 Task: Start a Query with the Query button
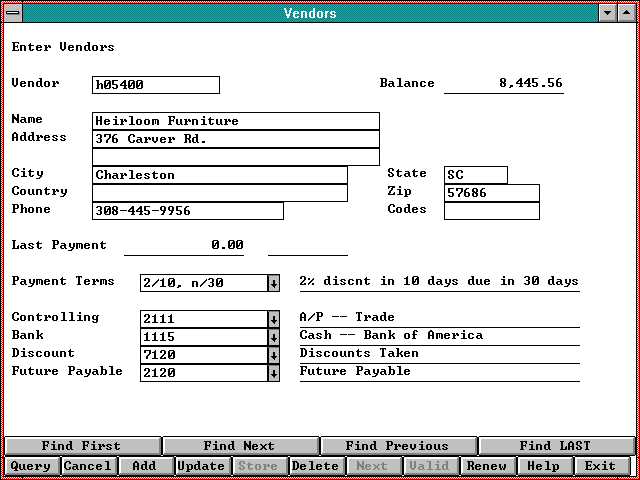(x=30, y=466)
